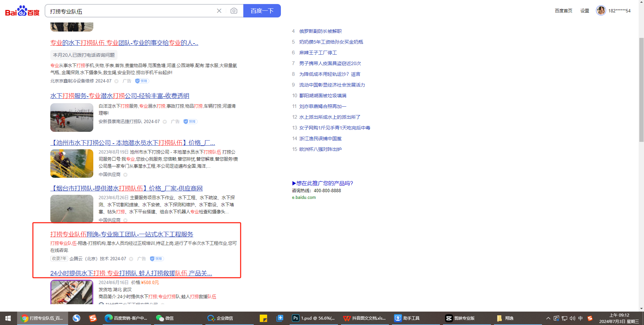Click the 池州市水下打捞公司 result thumbnail
Image resolution: width=644 pixels, height=325 pixels.
tap(72, 163)
